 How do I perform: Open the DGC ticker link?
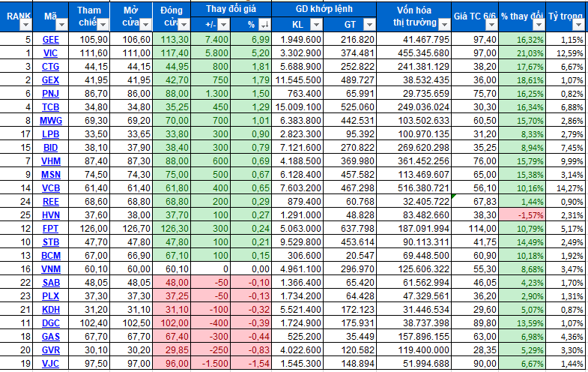(x=51, y=323)
